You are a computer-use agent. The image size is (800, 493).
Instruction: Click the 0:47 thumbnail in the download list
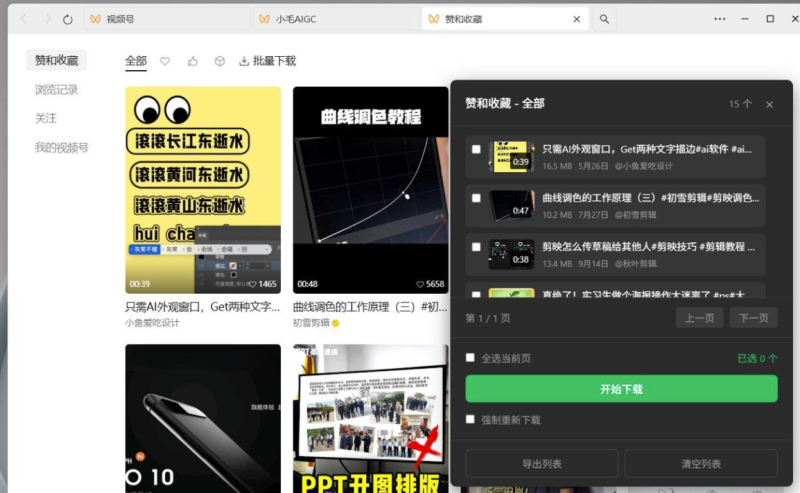click(511, 205)
